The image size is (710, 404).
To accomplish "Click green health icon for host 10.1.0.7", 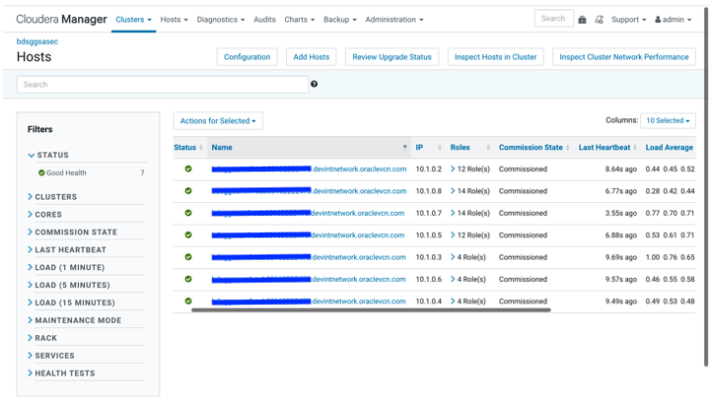I will pos(188,213).
